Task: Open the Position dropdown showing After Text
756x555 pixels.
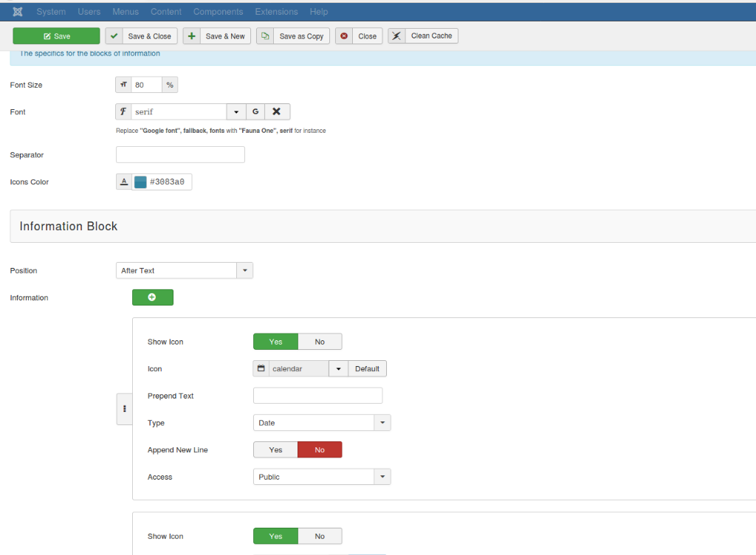Action: (x=184, y=271)
